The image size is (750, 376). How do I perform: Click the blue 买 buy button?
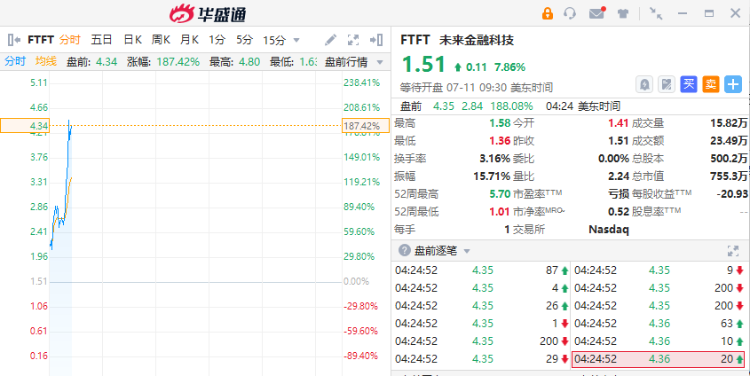tap(688, 85)
